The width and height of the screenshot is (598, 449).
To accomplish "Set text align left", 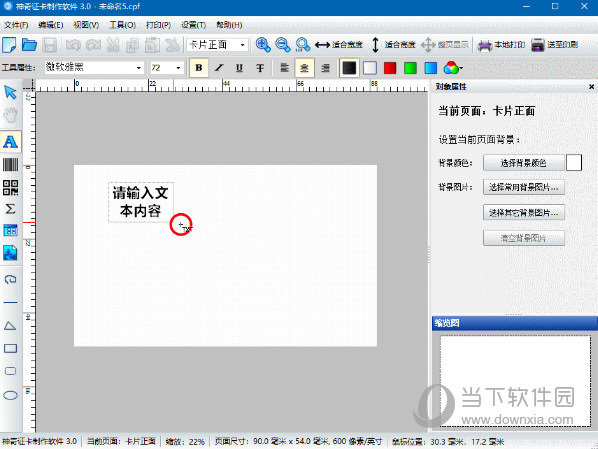I will coord(285,68).
